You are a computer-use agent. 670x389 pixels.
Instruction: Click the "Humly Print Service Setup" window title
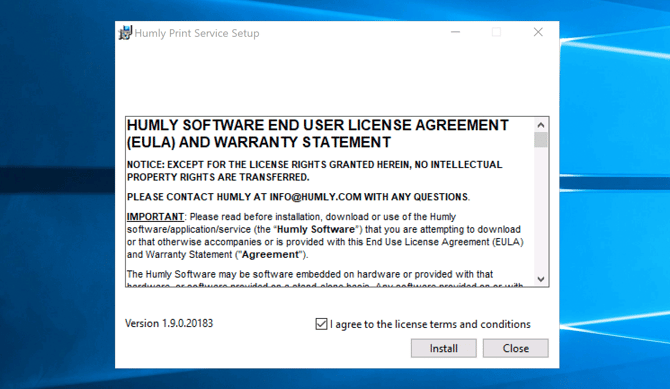tap(197, 33)
